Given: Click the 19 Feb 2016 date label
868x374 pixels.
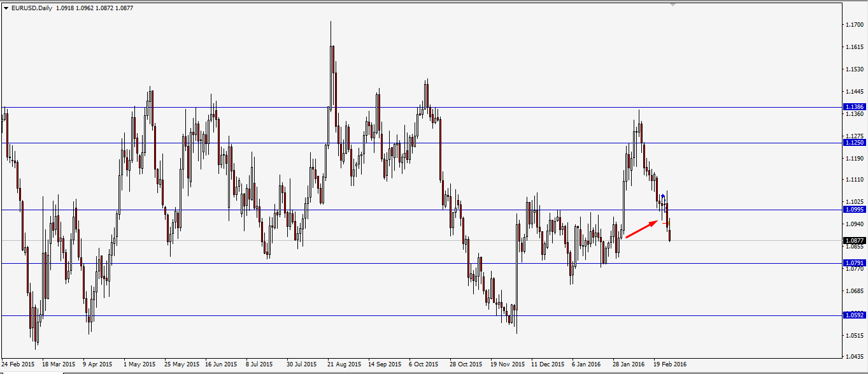Looking at the screenshot, I should [x=670, y=364].
